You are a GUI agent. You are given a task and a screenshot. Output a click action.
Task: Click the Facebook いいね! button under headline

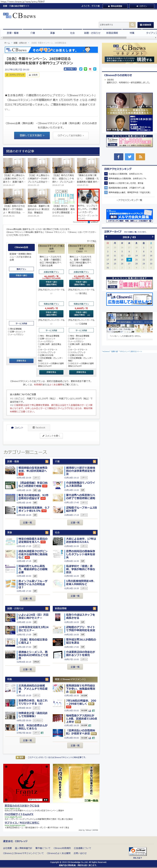click(x=70, y=69)
